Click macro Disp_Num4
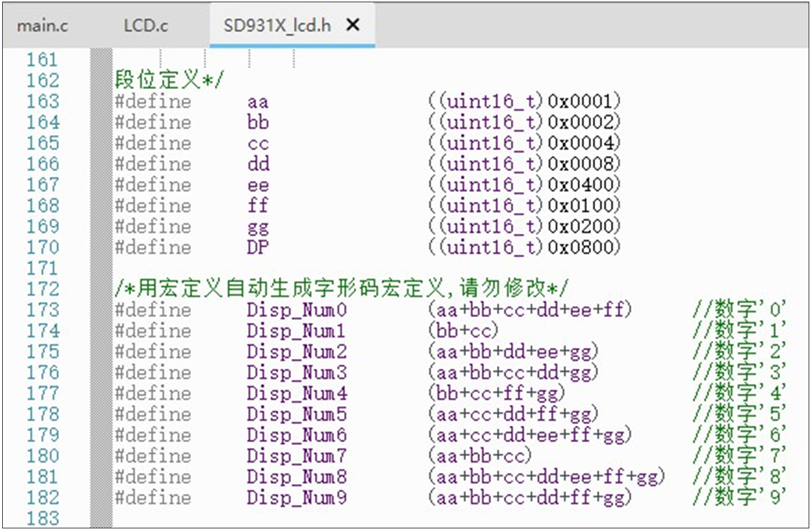Image resolution: width=812 pixels, height=530 pixels. pyautogui.click(x=297, y=393)
